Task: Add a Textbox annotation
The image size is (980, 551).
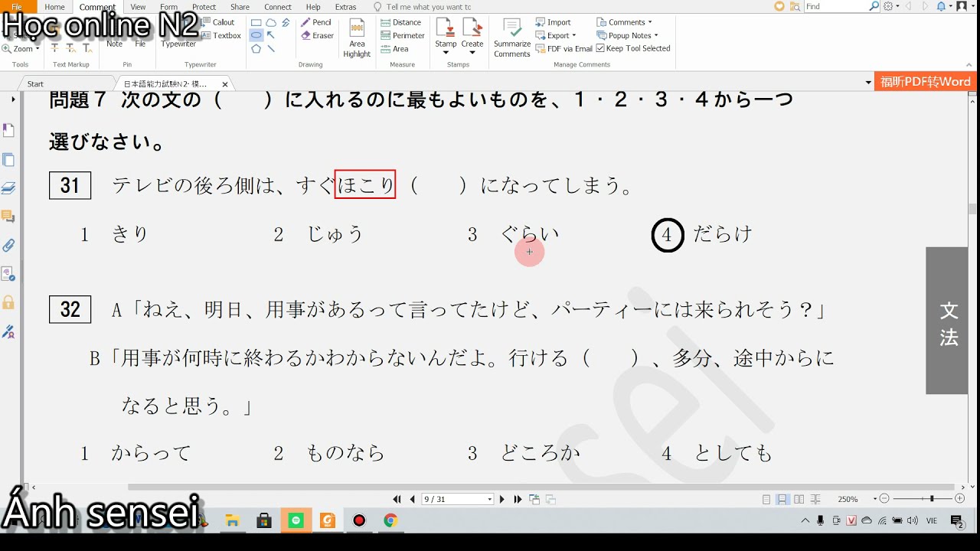Action: [x=221, y=35]
